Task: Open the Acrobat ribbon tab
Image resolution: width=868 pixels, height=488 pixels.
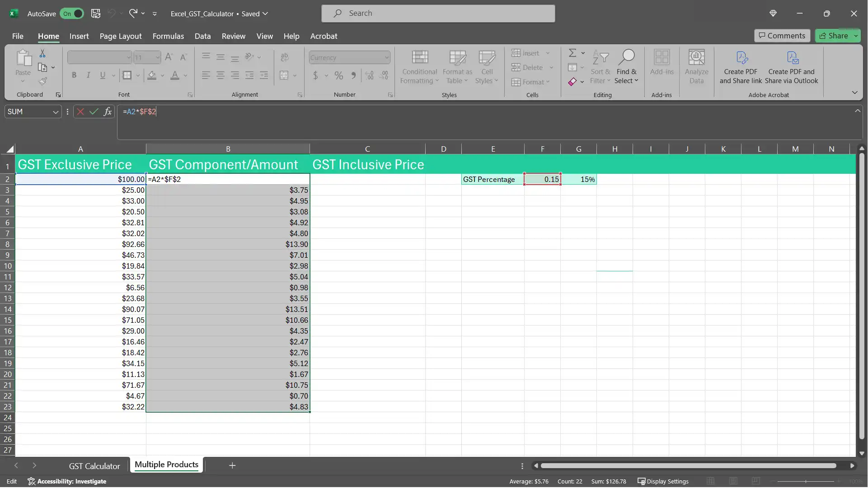Action: click(324, 36)
